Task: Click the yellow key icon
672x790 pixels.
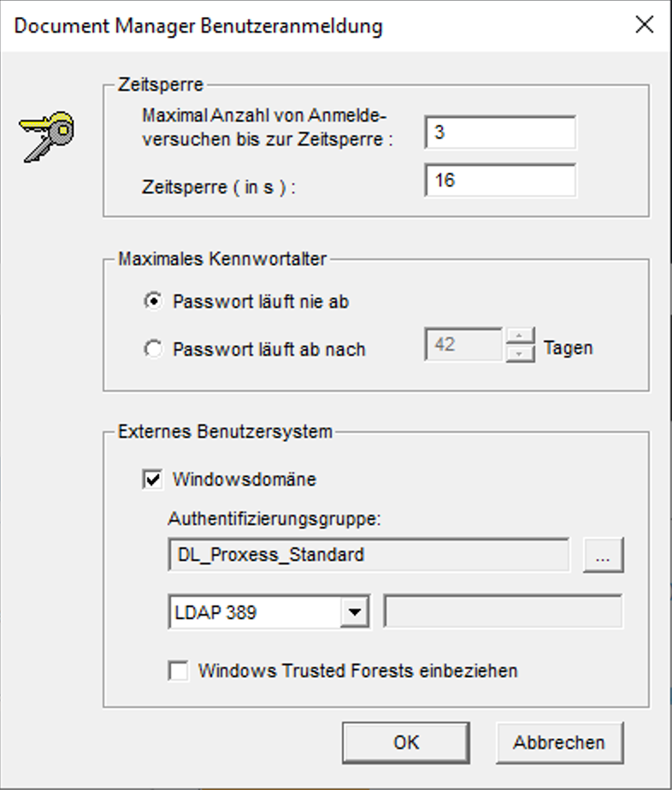Action: (x=47, y=135)
